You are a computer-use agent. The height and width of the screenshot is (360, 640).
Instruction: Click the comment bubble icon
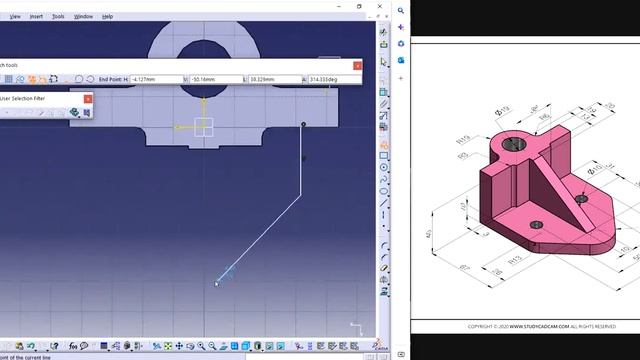[x=84, y=346]
